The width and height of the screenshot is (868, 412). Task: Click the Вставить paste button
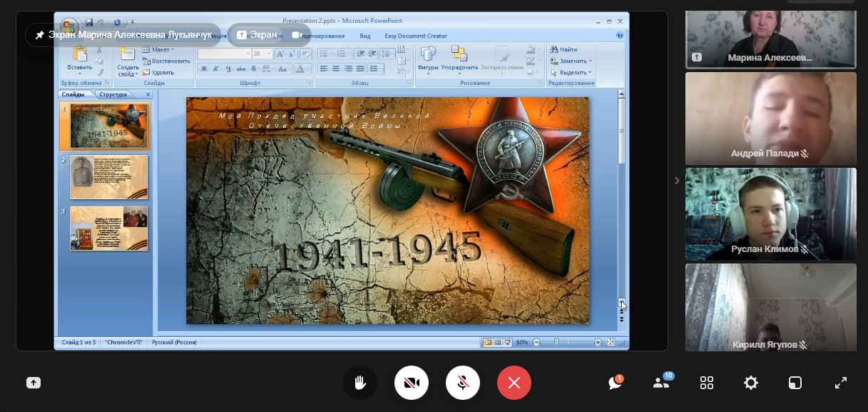pos(79,61)
